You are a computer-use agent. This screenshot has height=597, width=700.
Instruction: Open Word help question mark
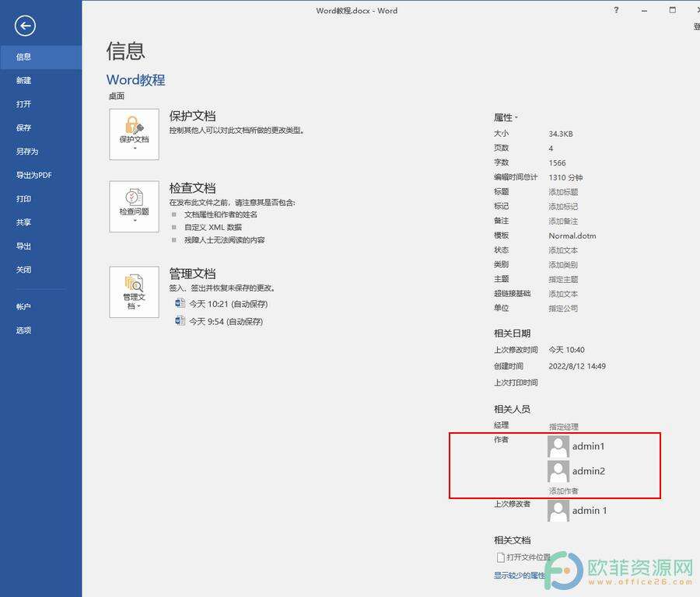pyautogui.click(x=616, y=10)
